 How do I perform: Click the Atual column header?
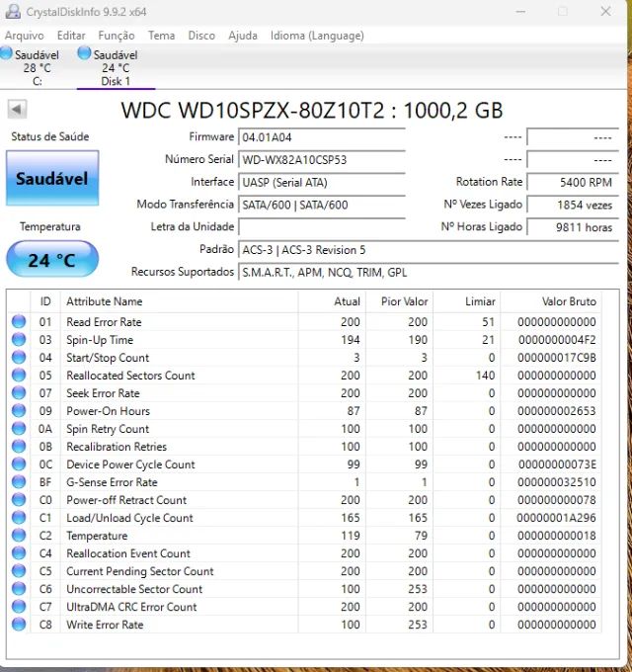click(x=332, y=301)
